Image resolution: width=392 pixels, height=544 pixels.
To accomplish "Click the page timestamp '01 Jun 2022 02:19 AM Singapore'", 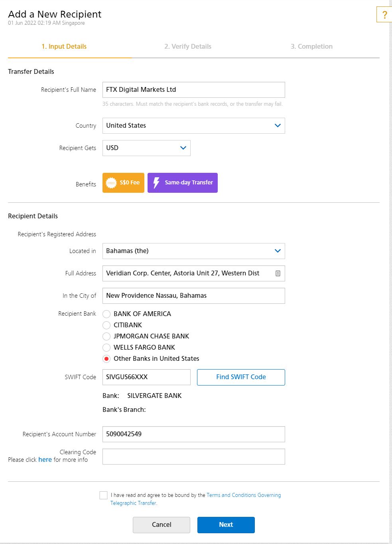I will (x=46, y=23).
